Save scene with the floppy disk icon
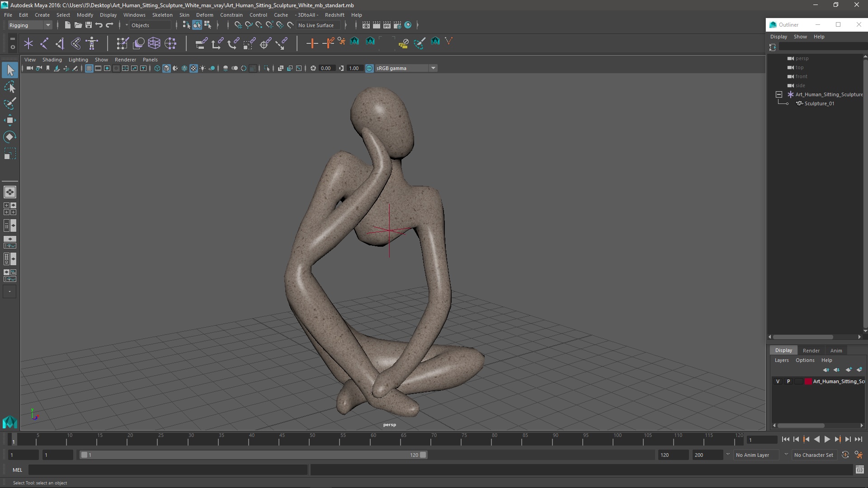This screenshot has width=868, height=488. click(89, 25)
